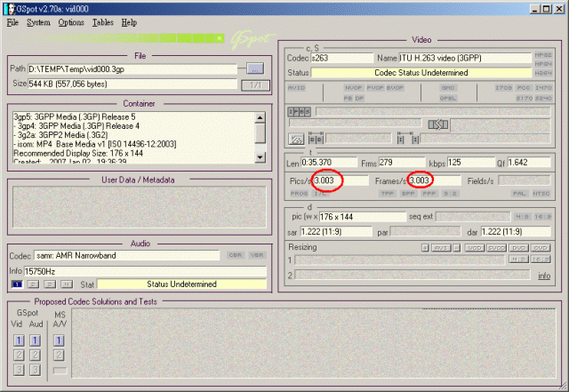Click the VBR audio indicator

click(x=257, y=255)
